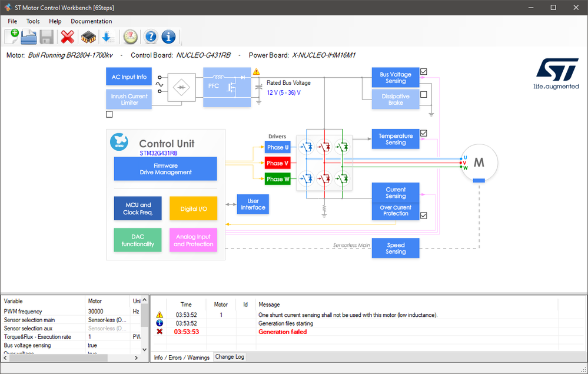Click the left arrow of the variables horizontal scrollbar
This screenshot has height=374, width=588.
(x=5, y=358)
